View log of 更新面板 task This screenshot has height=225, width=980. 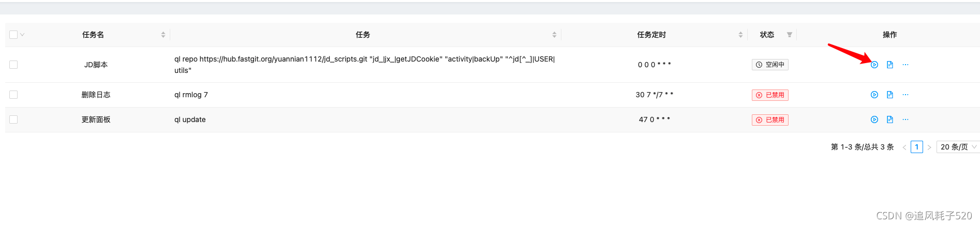pos(890,119)
